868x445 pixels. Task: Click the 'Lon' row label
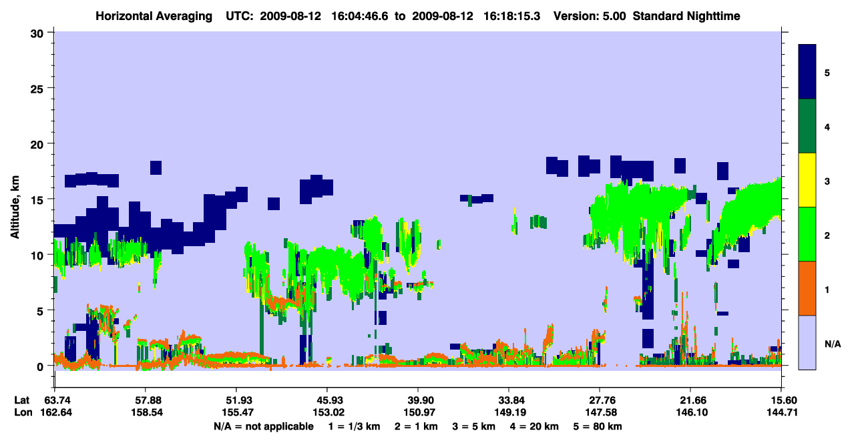click(x=22, y=412)
